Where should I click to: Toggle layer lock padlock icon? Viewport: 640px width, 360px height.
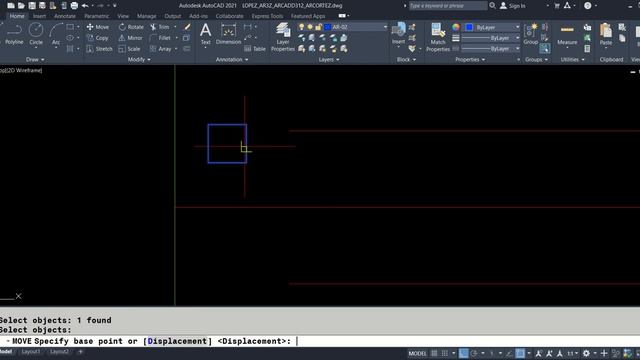318,27
